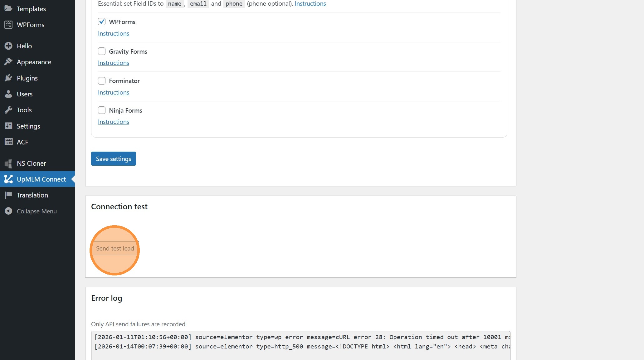The height and width of the screenshot is (360, 644).
Task: Enable the Gravity Forms checkbox
Action: (x=102, y=51)
